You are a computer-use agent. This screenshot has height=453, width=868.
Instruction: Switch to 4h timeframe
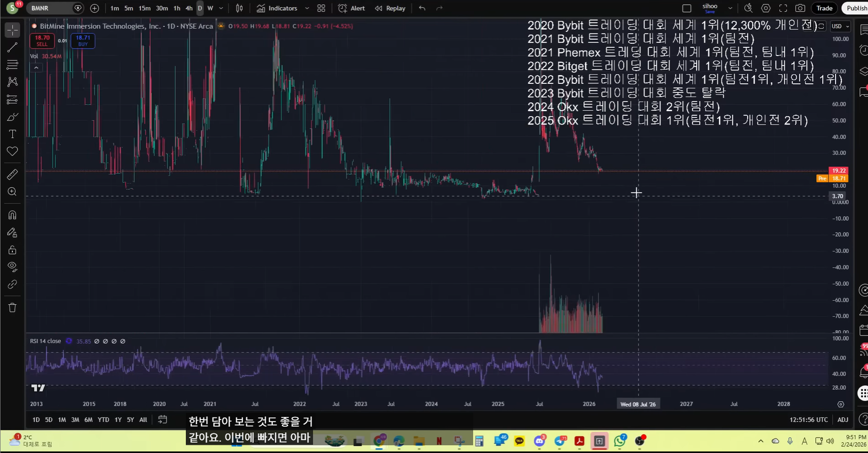pyautogui.click(x=189, y=8)
